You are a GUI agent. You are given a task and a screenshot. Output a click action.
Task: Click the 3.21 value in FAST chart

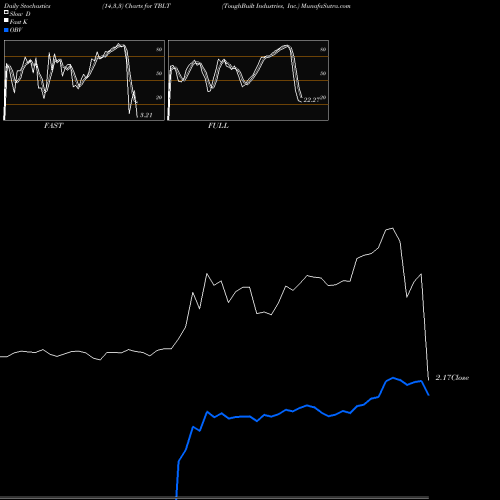(146, 115)
